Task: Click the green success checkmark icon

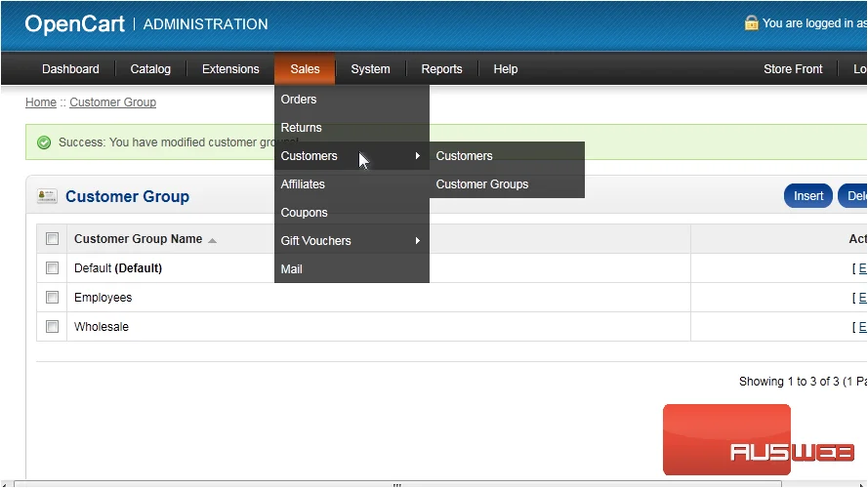Action: pos(44,142)
